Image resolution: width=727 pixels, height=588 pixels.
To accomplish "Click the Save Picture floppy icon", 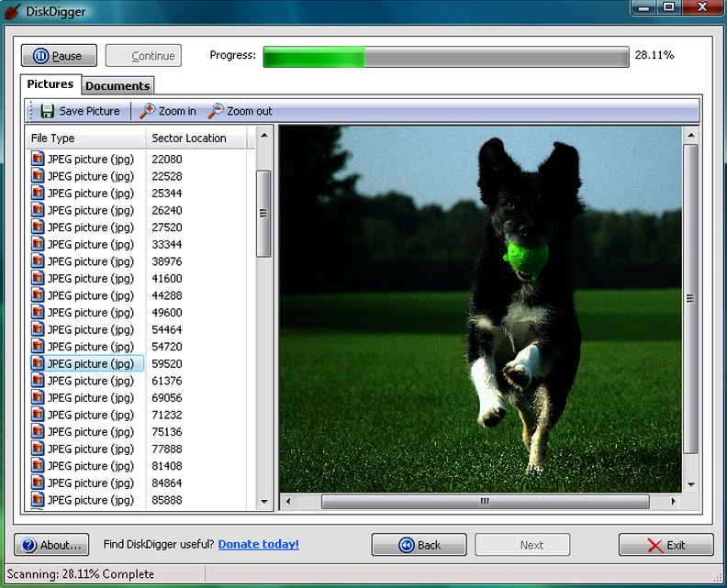I will (48, 111).
